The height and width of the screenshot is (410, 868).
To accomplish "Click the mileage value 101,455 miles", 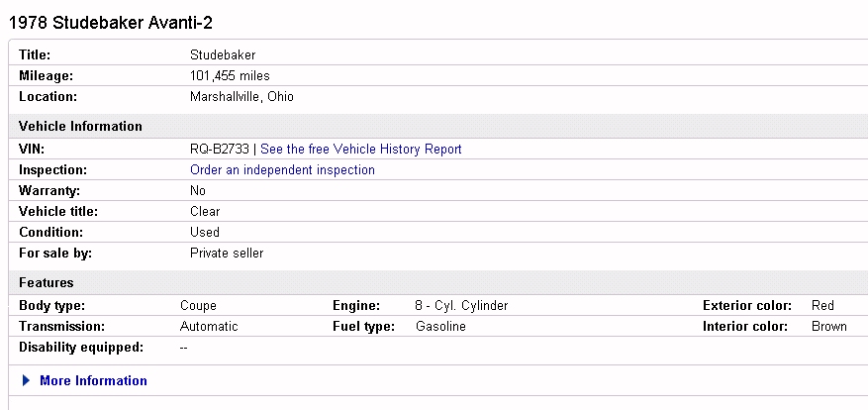I will click(x=230, y=76).
